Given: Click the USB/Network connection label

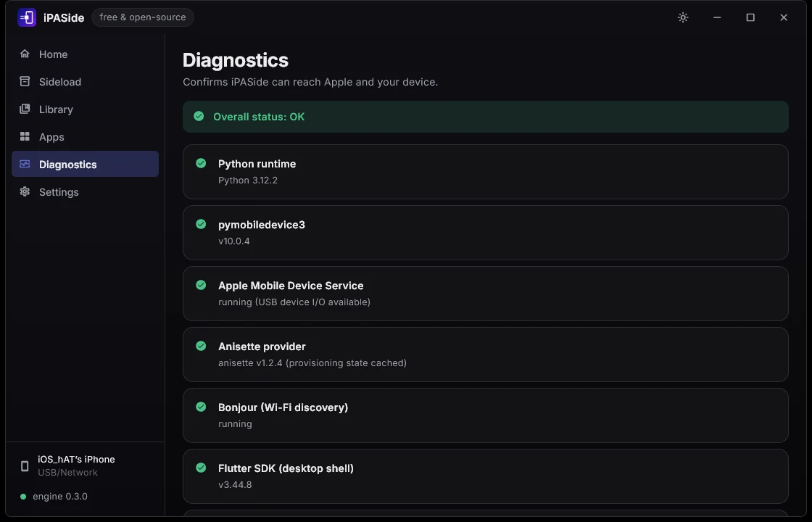Looking at the screenshot, I should 67,472.
